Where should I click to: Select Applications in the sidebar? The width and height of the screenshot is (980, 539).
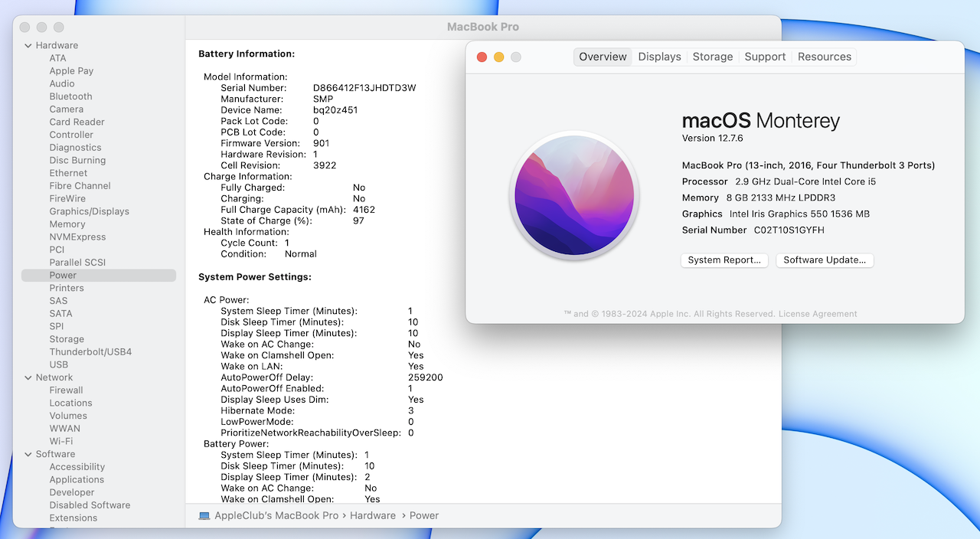(x=77, y=480)
